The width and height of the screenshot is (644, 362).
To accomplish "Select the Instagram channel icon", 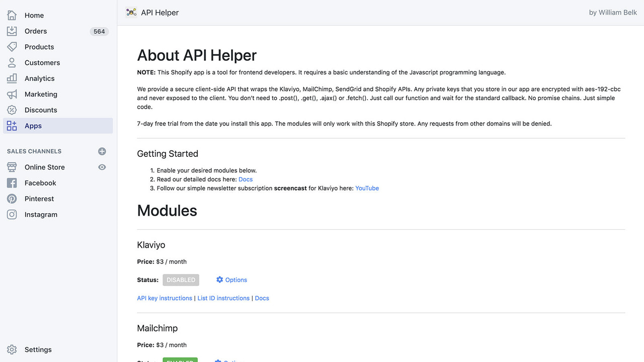I will coord(11,214).
